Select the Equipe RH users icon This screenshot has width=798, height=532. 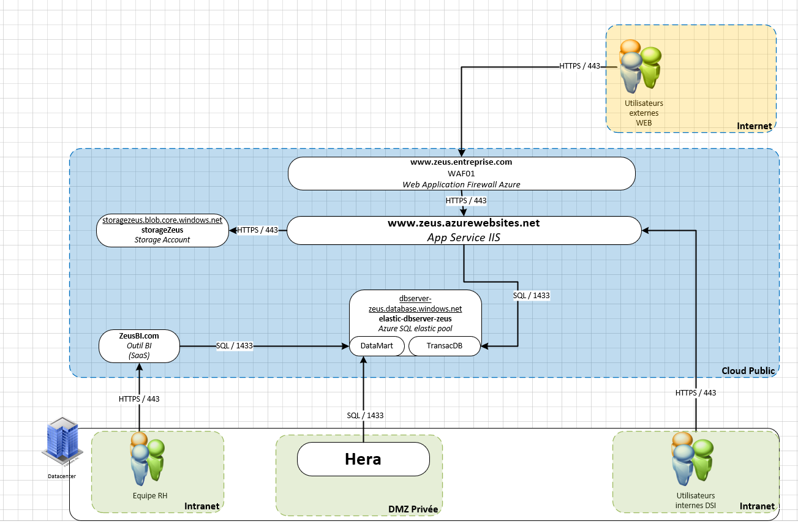coord(147,459)
